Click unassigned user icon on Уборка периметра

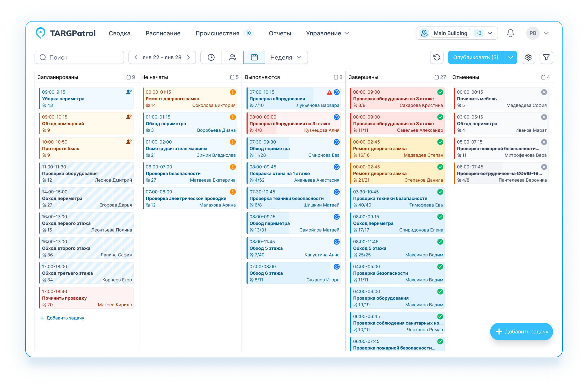coord(129,92)
